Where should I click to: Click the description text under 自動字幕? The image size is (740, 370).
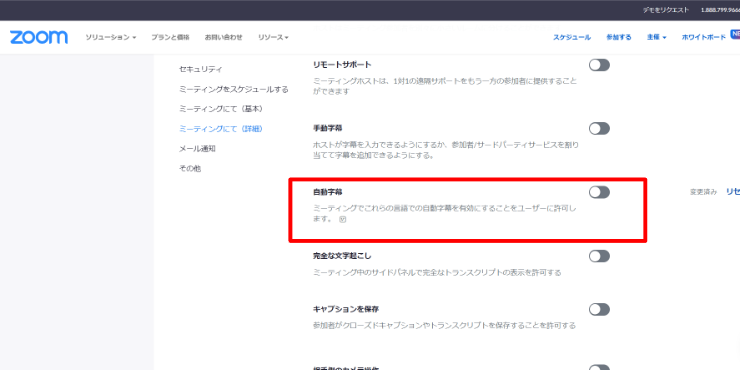[445, 214]
